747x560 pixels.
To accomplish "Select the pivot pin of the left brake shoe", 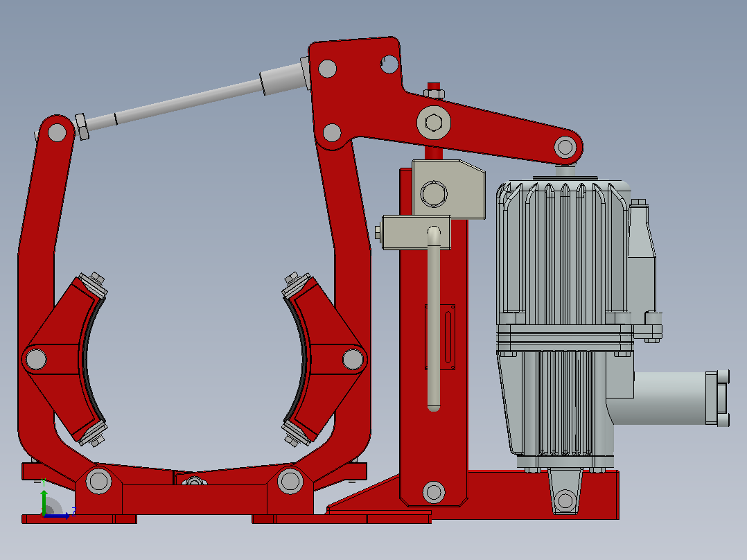I will click(x=36, y=359).
